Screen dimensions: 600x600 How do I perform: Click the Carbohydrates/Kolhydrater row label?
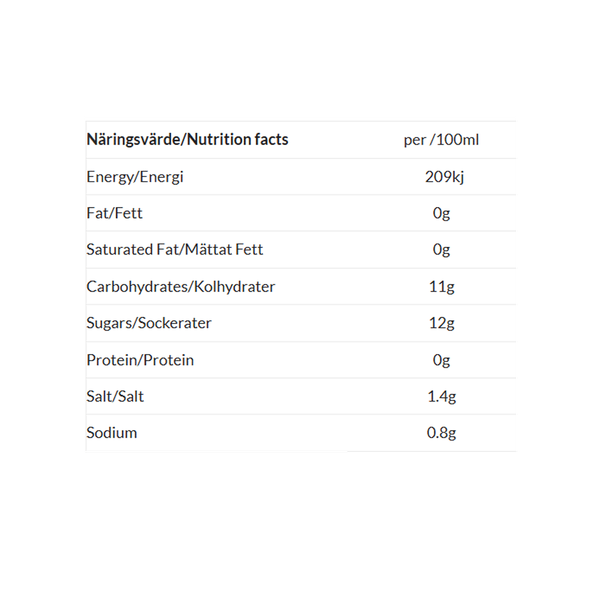point(180,287)
